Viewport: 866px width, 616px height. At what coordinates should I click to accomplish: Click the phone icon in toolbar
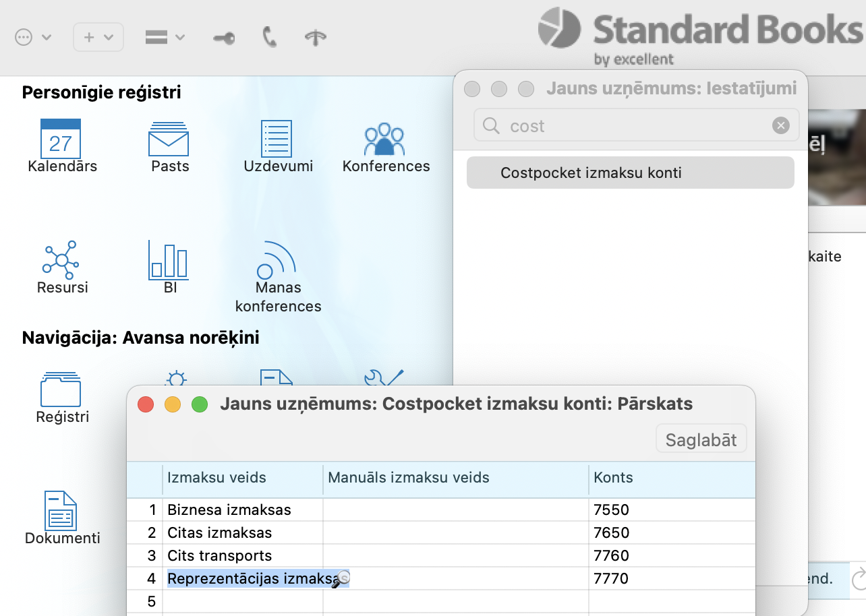pyautogui.click(x=270, y=38)
